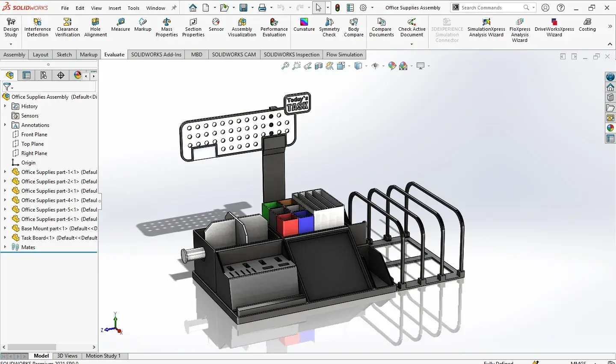616x364 pixels.
Task: Click Zoom to Area icon
Action: (x=296, y=66)
